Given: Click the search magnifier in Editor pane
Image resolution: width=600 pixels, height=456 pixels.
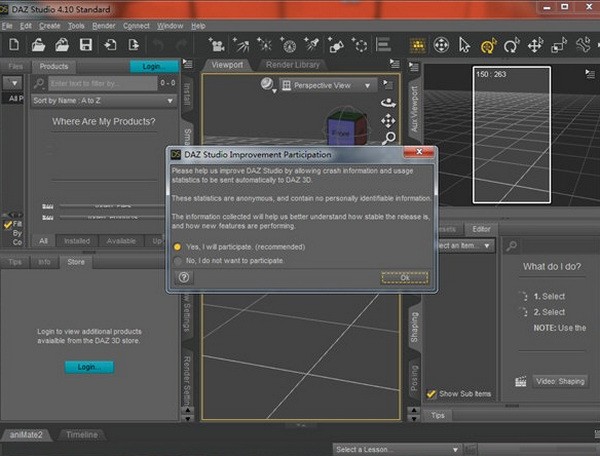Looking at the screenshot, I should (511, 246).
